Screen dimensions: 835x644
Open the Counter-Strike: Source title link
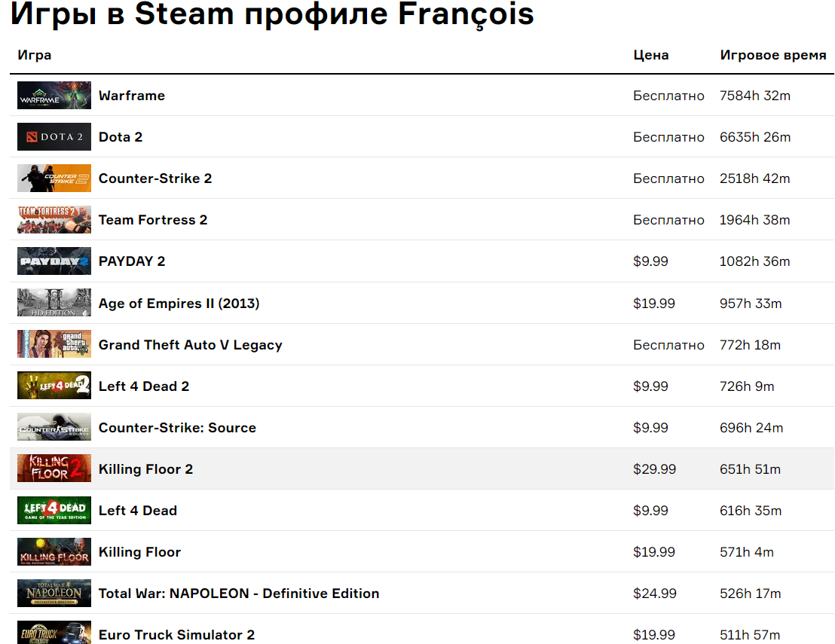point(177,428)
